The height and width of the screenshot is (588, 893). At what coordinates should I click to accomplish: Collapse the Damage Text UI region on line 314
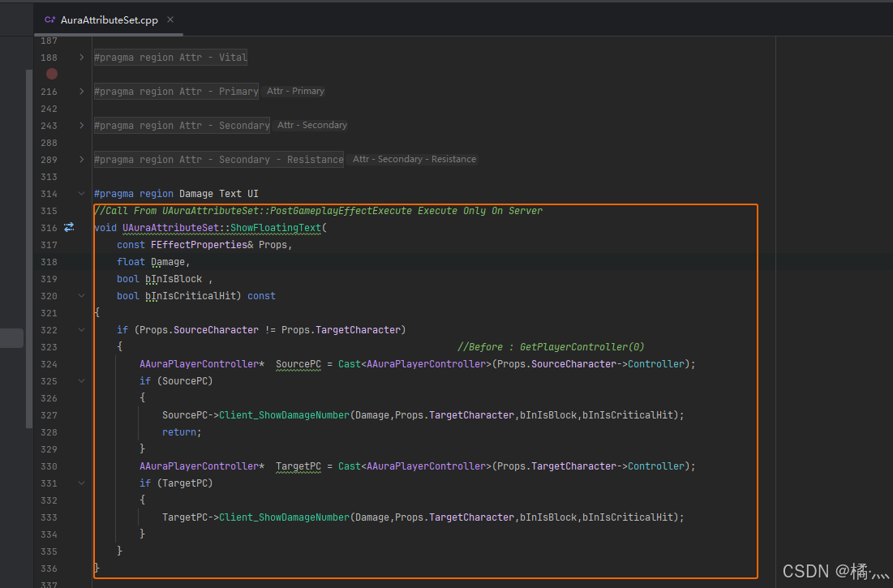point(81,194)
